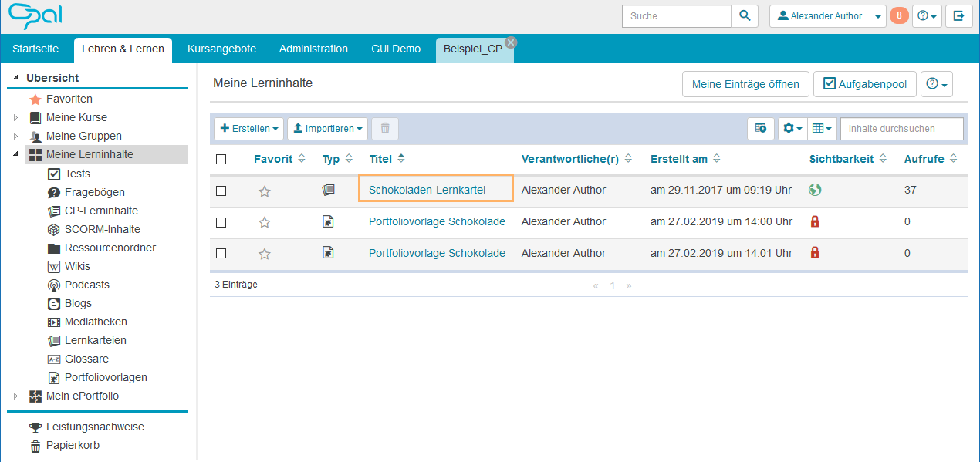
Task: Expand the Meine Kurse tree node
Action: (15, 118)
